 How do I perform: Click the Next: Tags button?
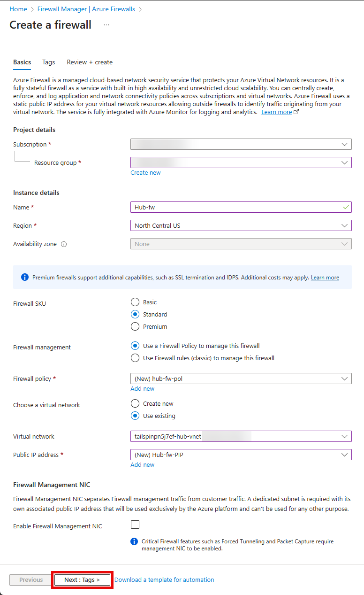[x=82, y=580]
